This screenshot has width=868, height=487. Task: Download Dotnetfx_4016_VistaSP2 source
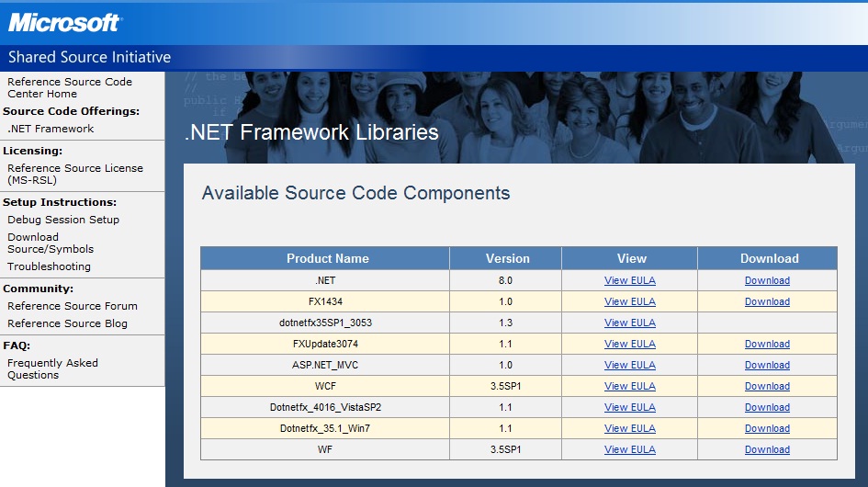pyautogui.click(x=767, y=407)
